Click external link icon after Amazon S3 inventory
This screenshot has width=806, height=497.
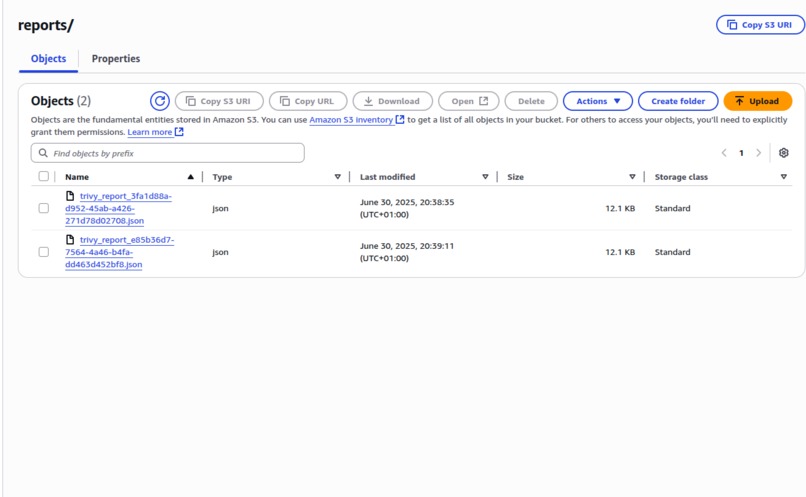pyautogui.click(x=399, y=119)
